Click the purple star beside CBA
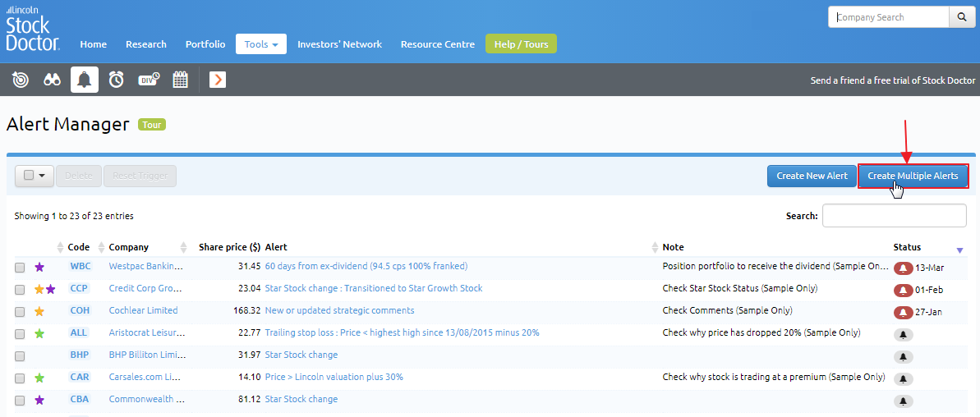 39,400
